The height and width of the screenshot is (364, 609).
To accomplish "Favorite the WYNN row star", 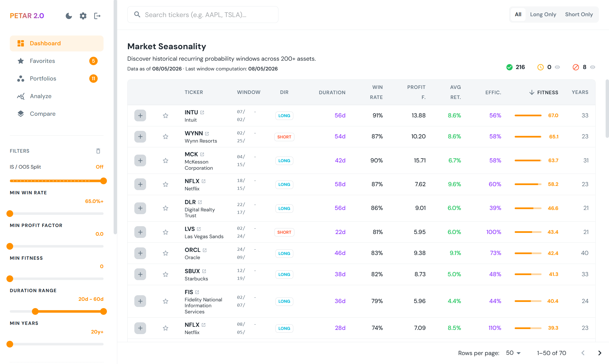I will click(x=166, y=136).
